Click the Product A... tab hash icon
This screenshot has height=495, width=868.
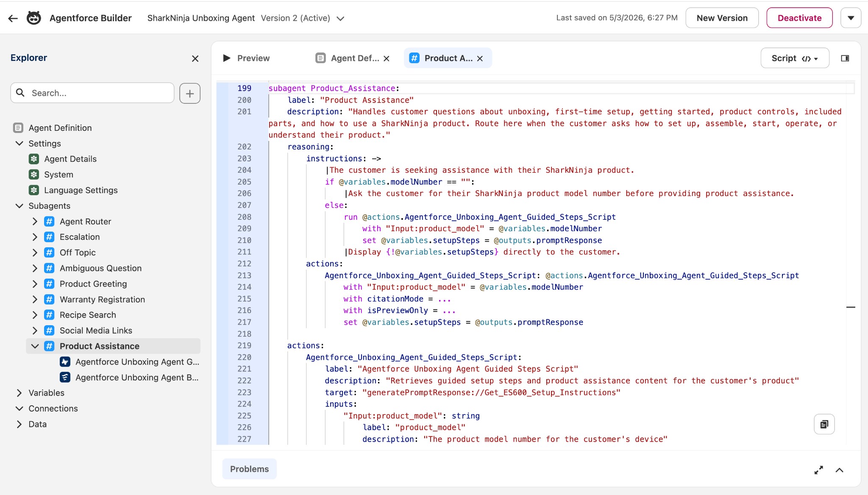point(414,58)
